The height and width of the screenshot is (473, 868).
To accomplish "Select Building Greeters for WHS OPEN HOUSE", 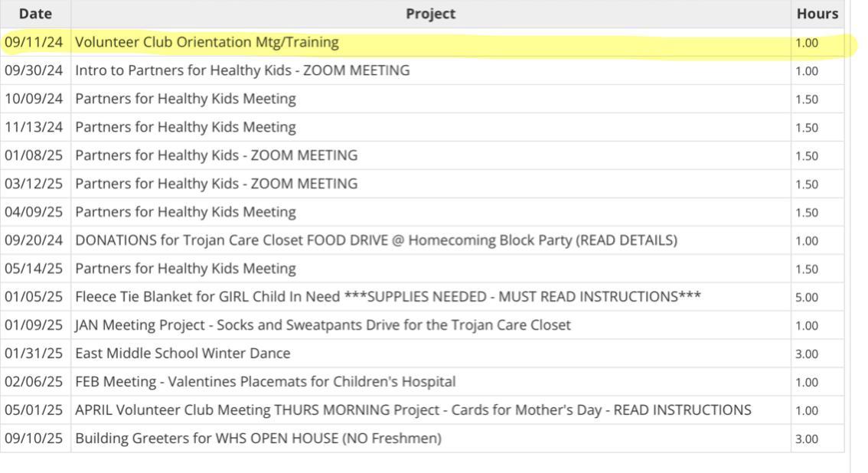I will [258, 439].
